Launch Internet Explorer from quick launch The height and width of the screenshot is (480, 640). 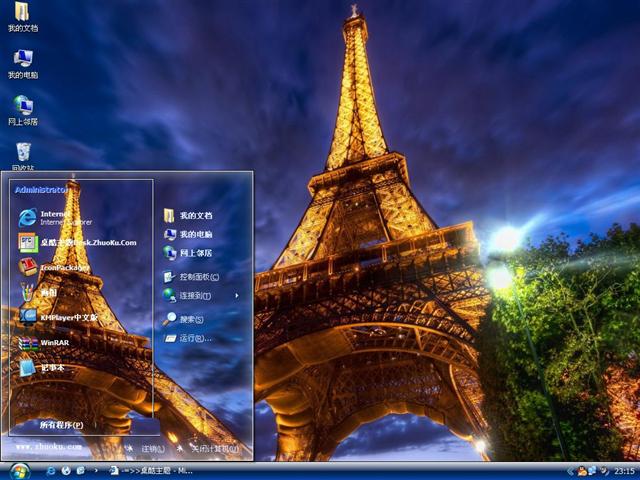tap(51, 471)
